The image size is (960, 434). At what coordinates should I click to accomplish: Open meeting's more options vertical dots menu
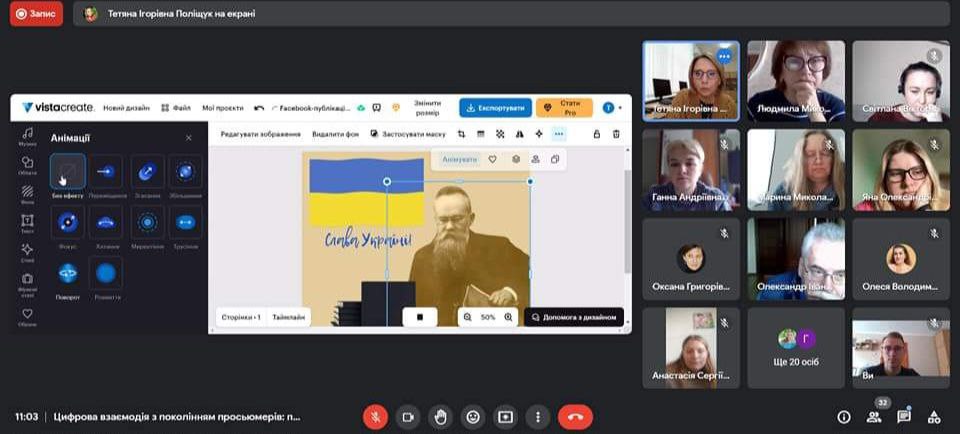point(538,416)
